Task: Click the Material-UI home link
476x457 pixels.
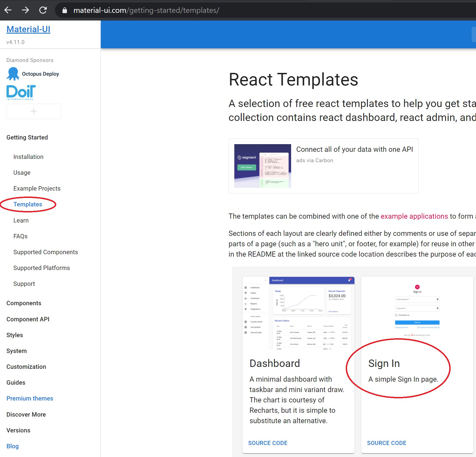Action: tap(28, 29)
